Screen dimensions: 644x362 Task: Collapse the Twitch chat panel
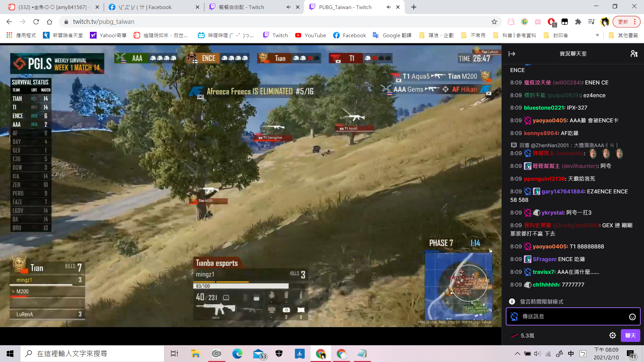pos(512,54)
